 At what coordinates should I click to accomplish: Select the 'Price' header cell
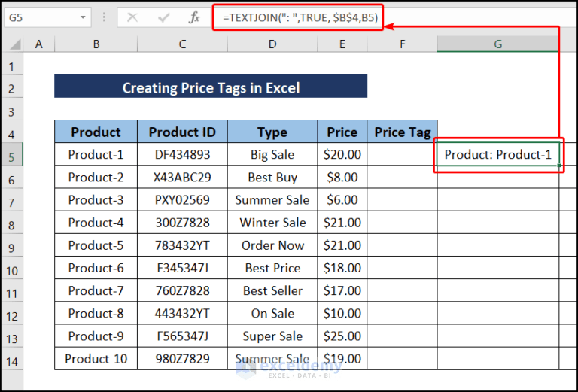(x=342, y=132)
